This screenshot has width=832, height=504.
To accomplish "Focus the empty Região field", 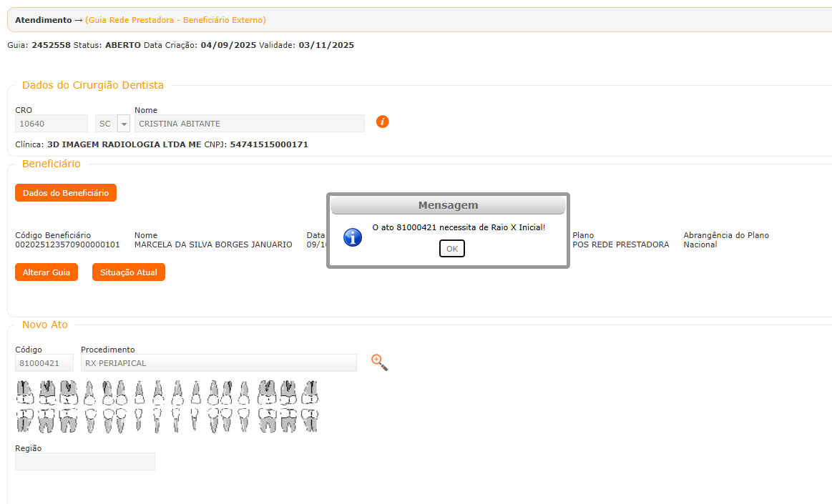I will (x=85, y=462).
